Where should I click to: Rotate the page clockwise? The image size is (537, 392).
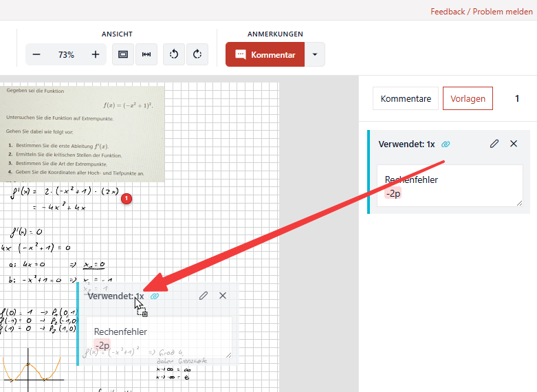(x=197, y=54)
